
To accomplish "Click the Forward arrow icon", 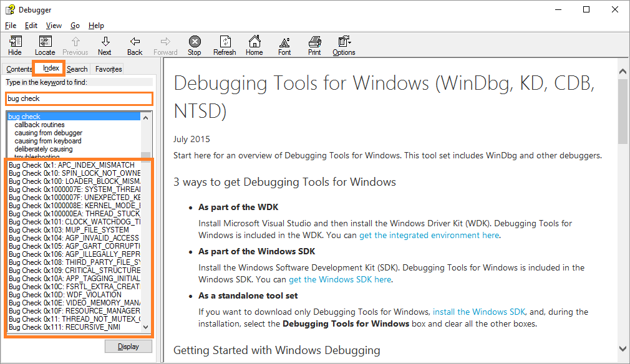I will coord(165,41).
